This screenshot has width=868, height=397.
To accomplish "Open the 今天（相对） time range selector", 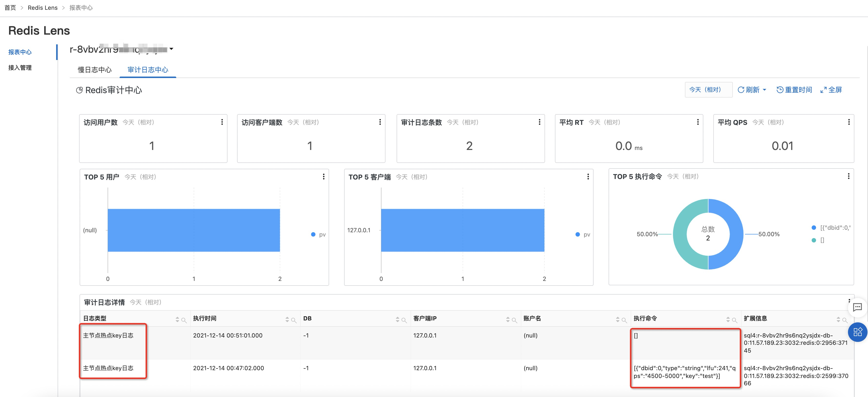I will click(x=708, y=89).
